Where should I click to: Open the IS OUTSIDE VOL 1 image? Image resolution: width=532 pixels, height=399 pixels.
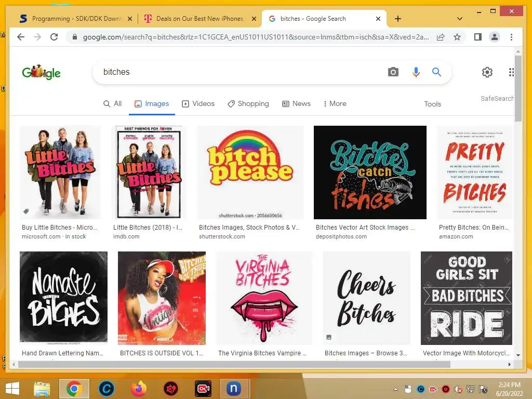(162, 298)
